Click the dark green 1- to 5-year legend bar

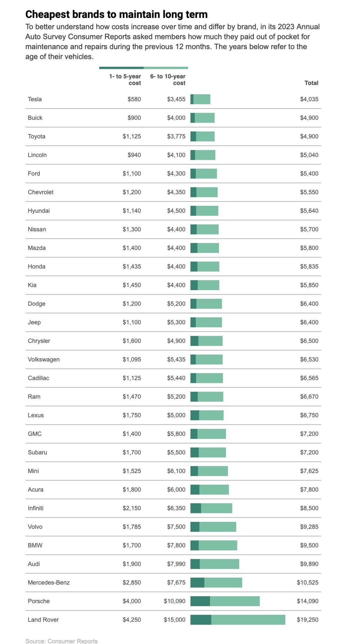click(x=121, y=68)
